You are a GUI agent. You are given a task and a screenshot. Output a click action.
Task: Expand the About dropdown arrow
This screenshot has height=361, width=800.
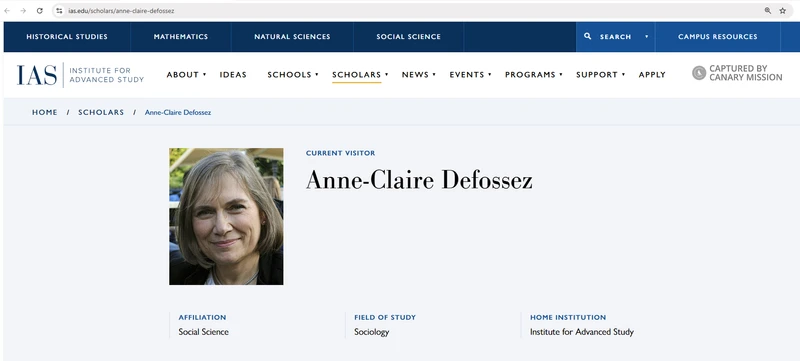pos(205,74)
